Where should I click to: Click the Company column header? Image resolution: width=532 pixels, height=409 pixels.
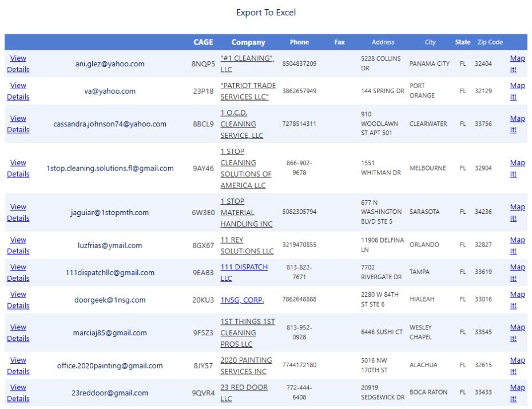click(248, 42)
